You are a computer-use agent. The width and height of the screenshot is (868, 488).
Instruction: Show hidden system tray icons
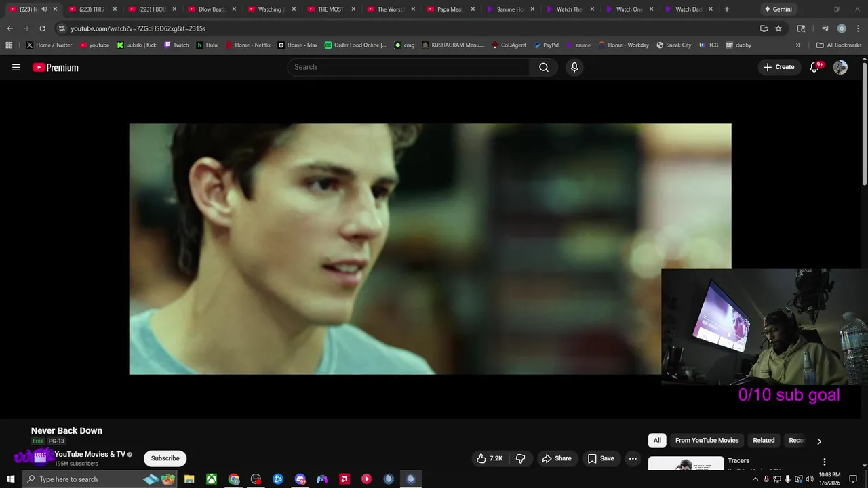pyautogui.click(x=755, y=479)
